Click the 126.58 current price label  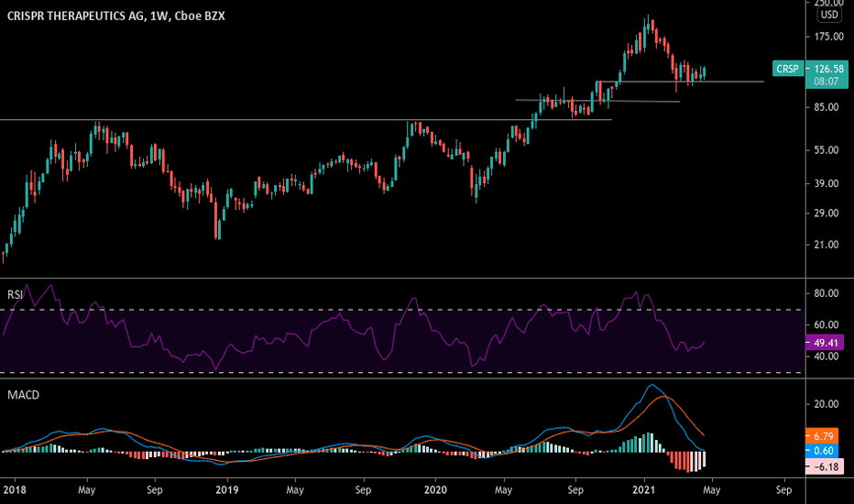tap(828, 69)
